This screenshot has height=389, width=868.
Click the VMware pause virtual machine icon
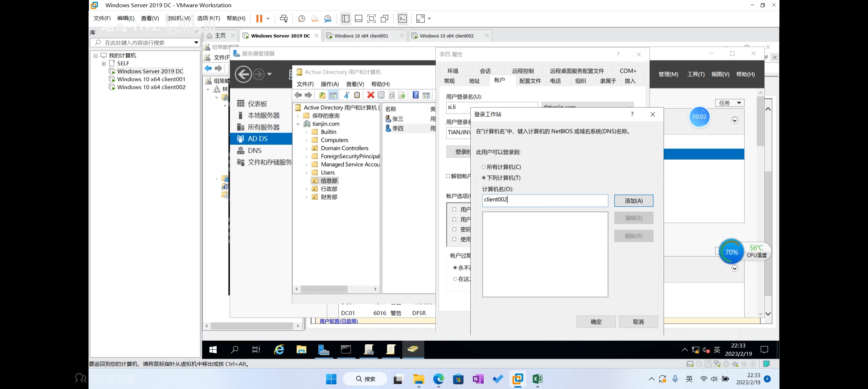(x=259, y=18)
